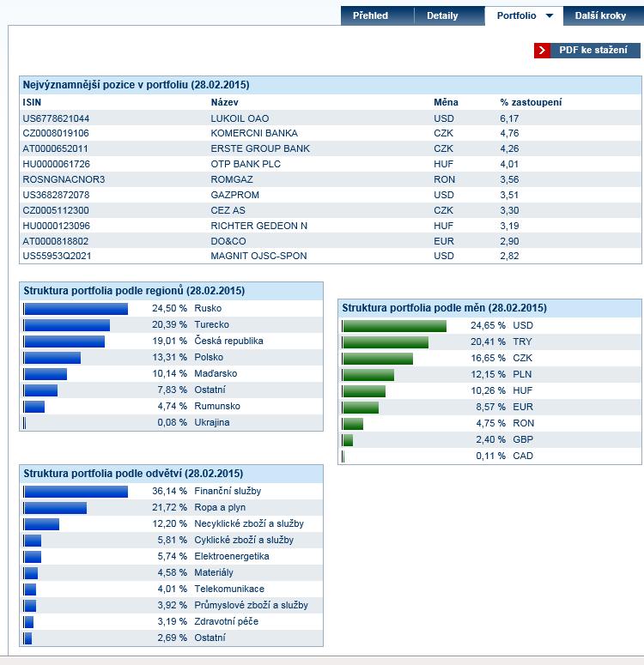Select the Maďarsko region label
Image resolution: width=644 pixels, height=665 pixels.
216,373
